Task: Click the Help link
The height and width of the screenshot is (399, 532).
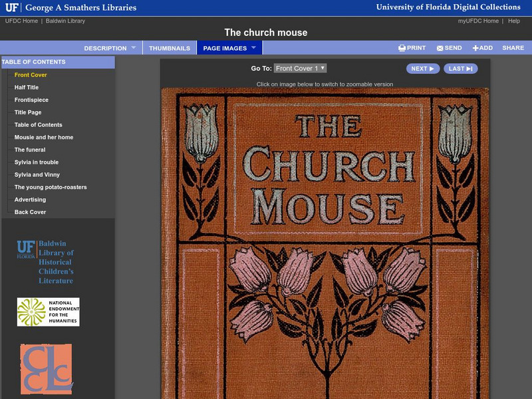Action: (514, 21)
